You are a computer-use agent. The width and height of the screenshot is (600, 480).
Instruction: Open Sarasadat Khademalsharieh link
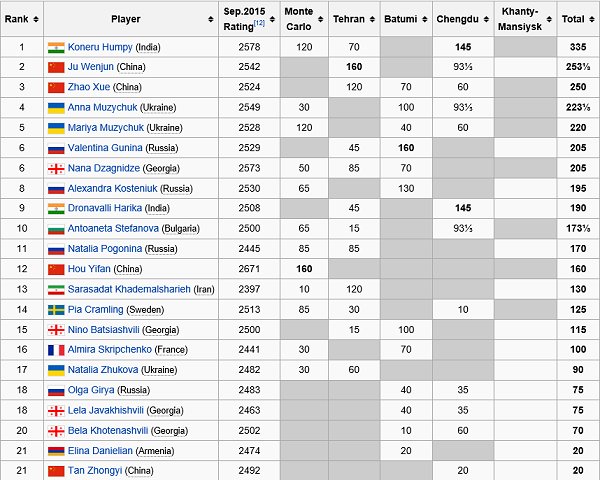tap(129, 289)
